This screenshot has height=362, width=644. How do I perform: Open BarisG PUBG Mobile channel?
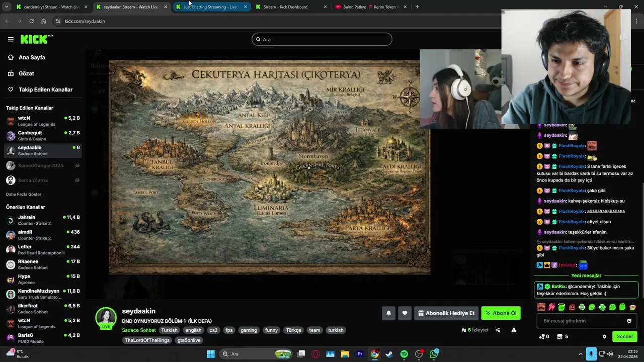(x=43, y=338)
